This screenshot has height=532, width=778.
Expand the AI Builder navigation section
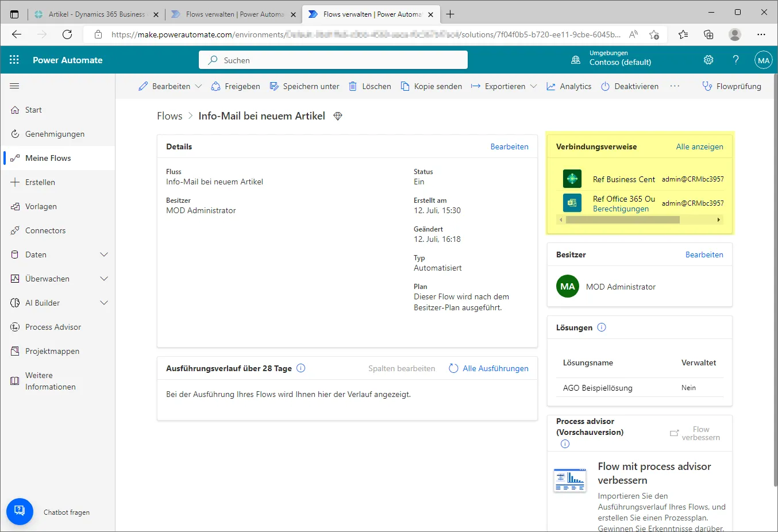click(x=104, y=303)
